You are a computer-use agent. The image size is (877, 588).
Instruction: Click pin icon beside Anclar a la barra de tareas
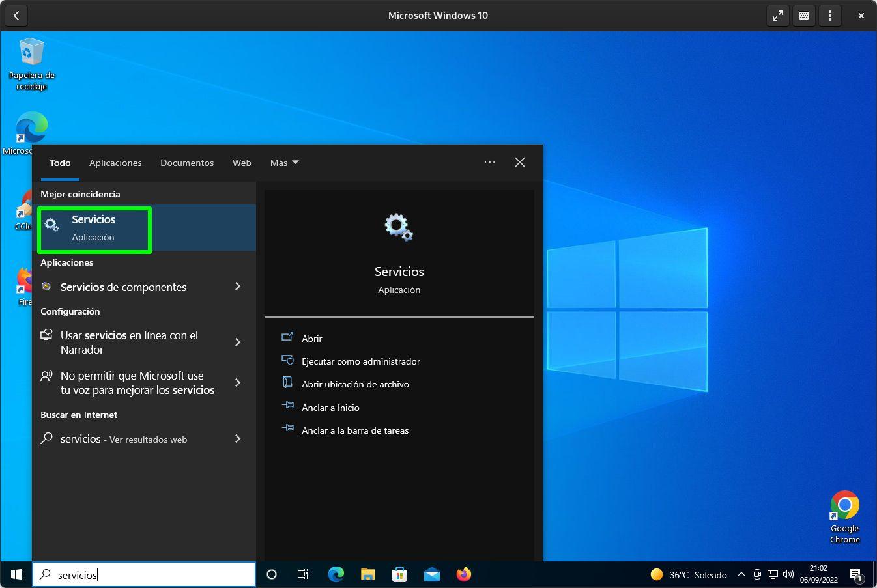(287, 428)
